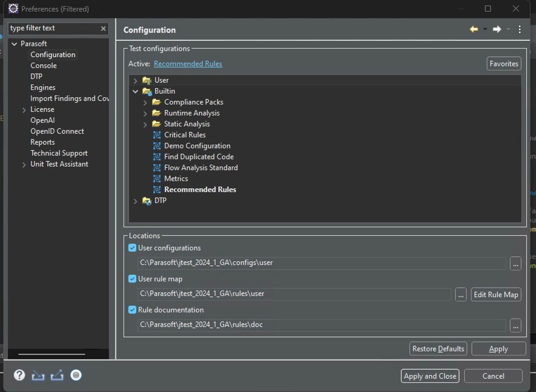Toggle the User configurations checkbox
Image resolution: width=536 pixels, height=392 pixels.
(132, 248)
